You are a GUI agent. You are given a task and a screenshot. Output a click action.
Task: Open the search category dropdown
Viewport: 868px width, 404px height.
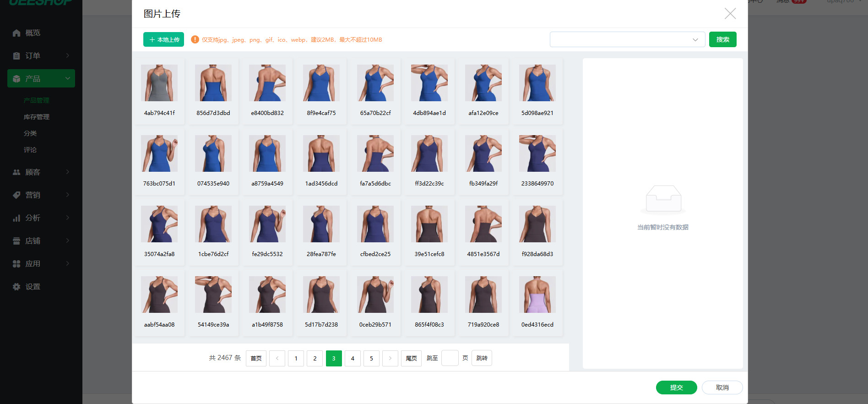pos(627,39)
